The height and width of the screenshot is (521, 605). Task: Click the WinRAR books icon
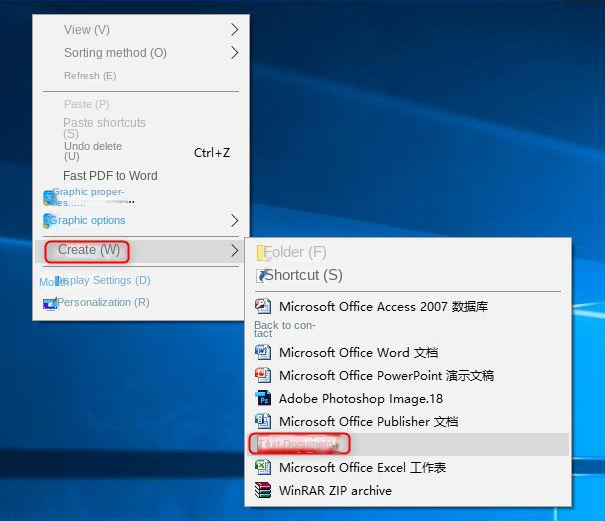[263, 491]
